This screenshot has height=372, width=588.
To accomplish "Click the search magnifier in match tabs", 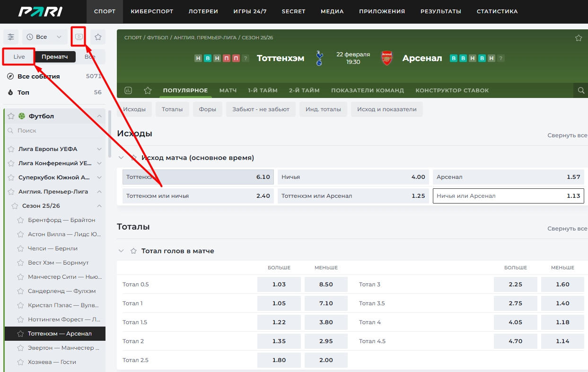I will click(x=581, y=90).
